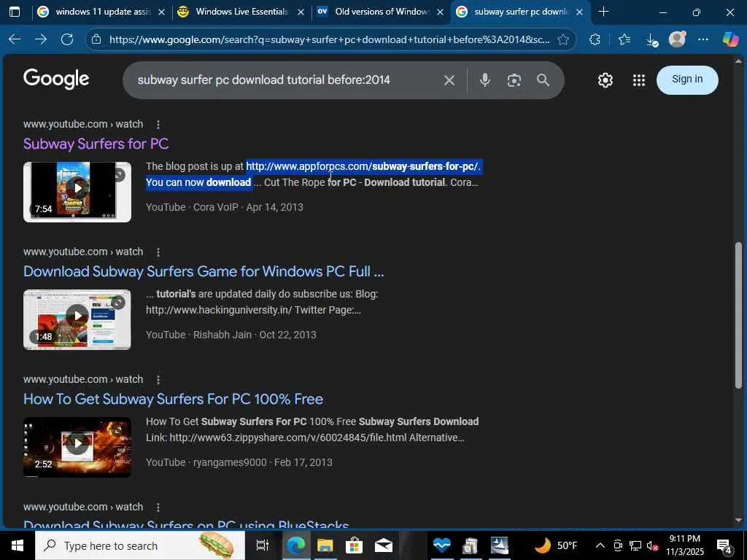Switch to Old versions of Windows tab
The width and height of the screenshot is (747, 560).
point(380,12)
